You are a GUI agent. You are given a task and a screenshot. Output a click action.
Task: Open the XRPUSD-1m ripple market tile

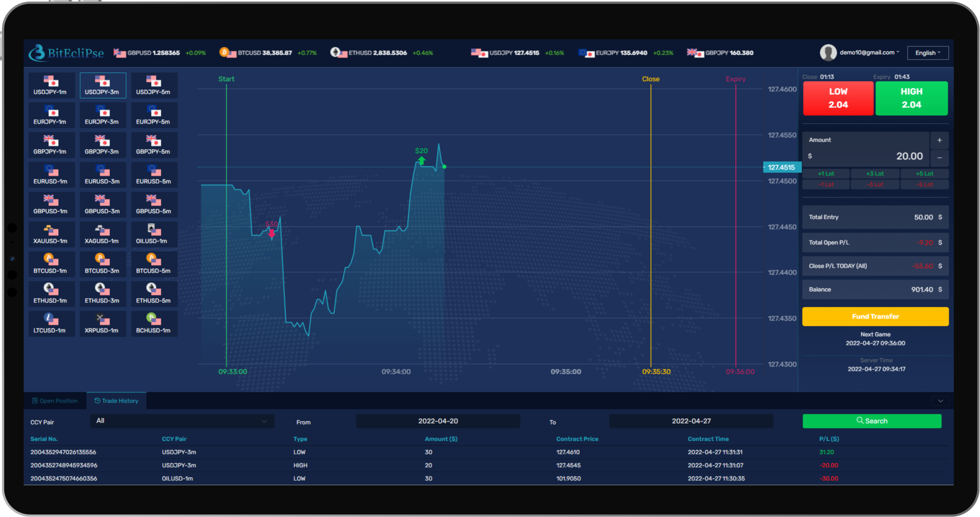click(x=103, y=323)
